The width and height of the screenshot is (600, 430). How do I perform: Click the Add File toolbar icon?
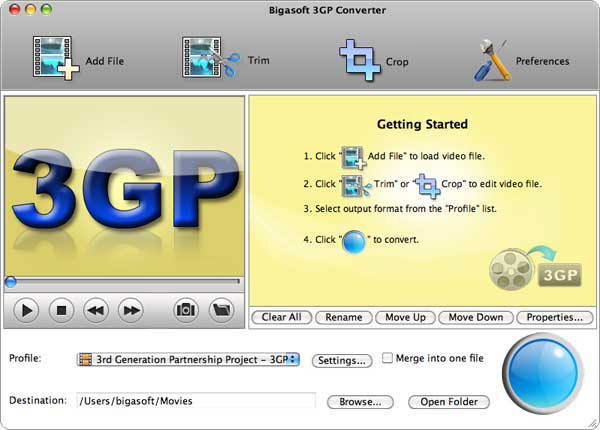pyautogui.click(x=56, y=58)
